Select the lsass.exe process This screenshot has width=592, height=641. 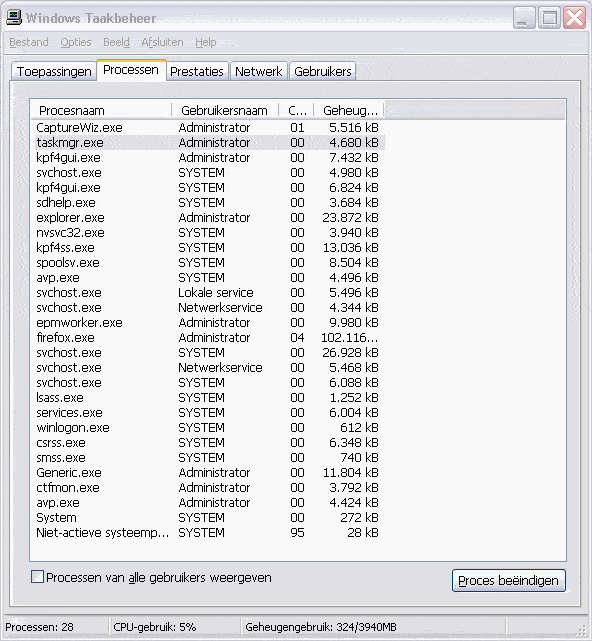click(x=209, y=397)
